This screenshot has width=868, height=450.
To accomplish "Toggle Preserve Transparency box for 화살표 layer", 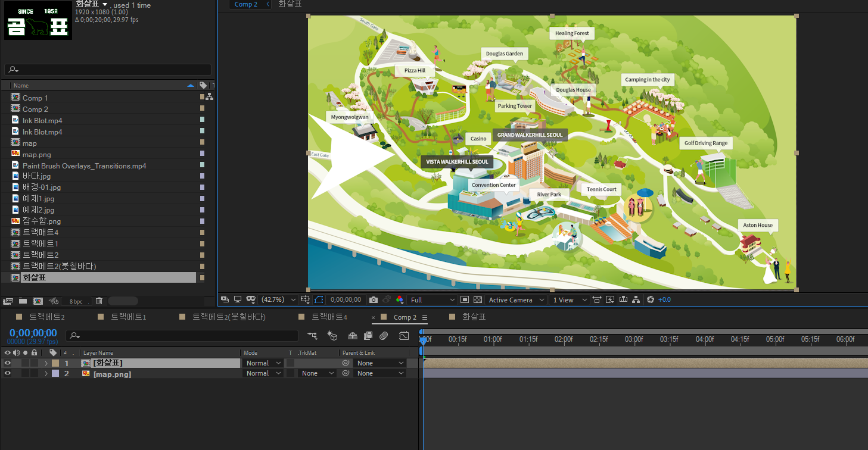I will 291,363.
